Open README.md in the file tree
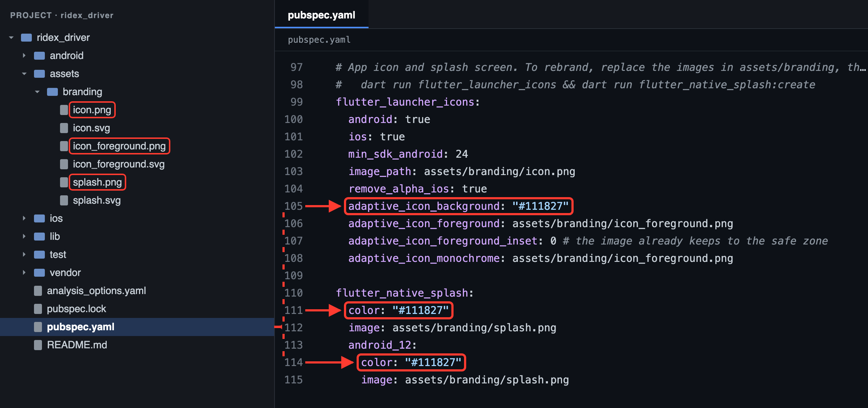 (77, 345)
